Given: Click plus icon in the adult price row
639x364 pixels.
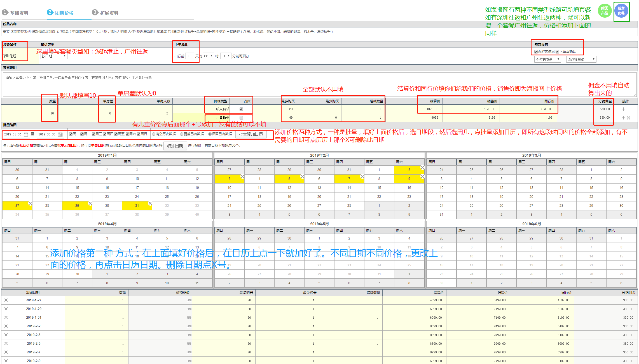Looking at the screenshot, I should 623,109.
